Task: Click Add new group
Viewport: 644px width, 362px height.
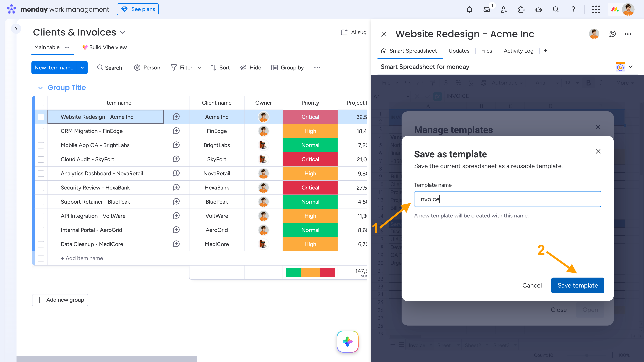Action: point(60,300)
